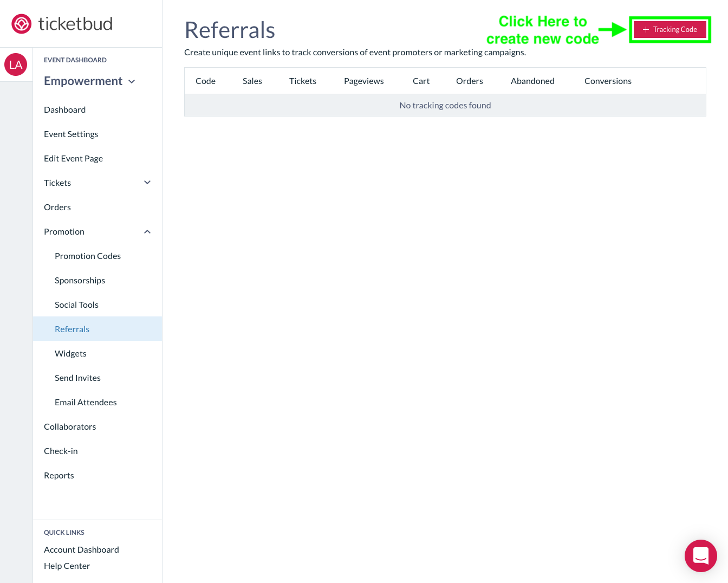This screenshot has height=583, width=728.
Task: Click the Tickets column header
Action: click(x=303, y=81)
